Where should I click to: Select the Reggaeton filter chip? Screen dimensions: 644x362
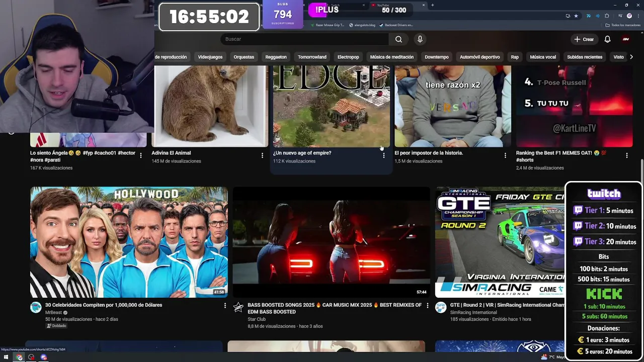coord(276,57)
